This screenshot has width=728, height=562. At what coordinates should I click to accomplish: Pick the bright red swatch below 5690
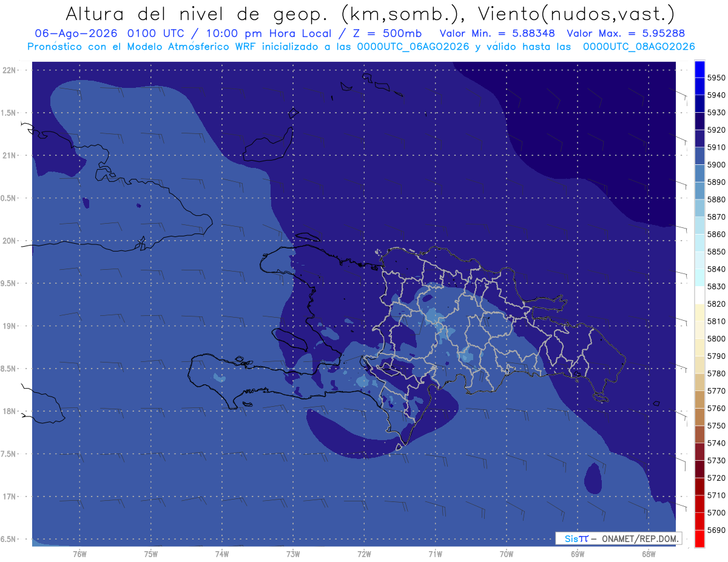699,539
